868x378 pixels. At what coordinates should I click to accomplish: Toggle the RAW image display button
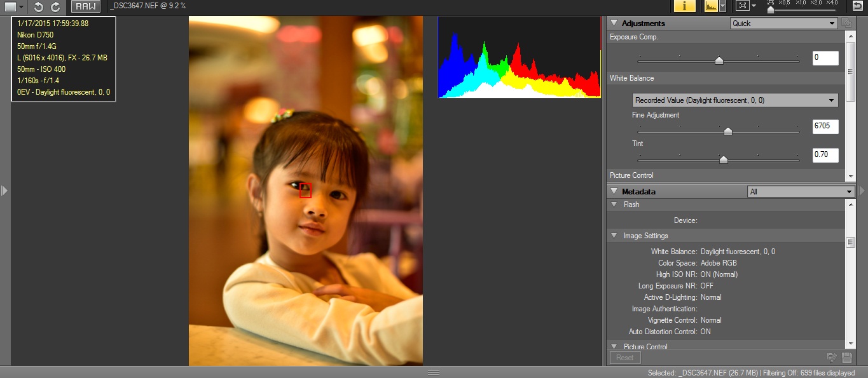pyautogui.click(x=85, y=7)
